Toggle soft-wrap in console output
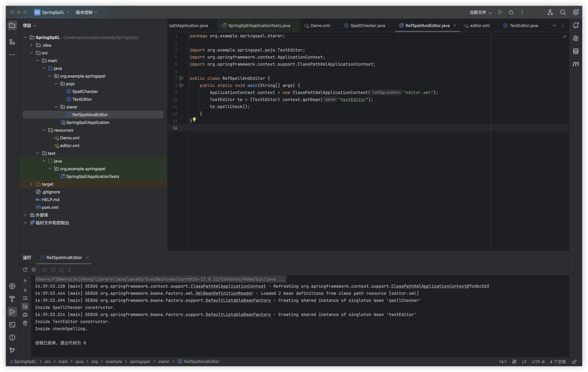588x372 pixels. pyautogui.click(x=25, y=298)
